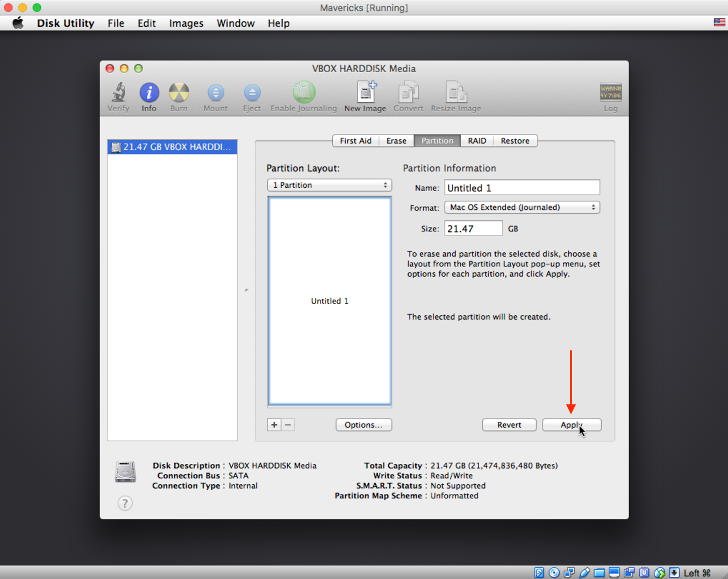Click the Apple menu logo
728x579 pixels.
[18, 23]
